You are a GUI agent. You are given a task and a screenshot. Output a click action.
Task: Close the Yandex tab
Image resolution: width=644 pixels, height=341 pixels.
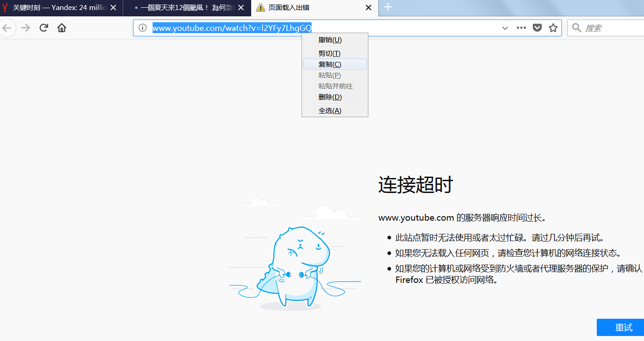pos(113,8)
